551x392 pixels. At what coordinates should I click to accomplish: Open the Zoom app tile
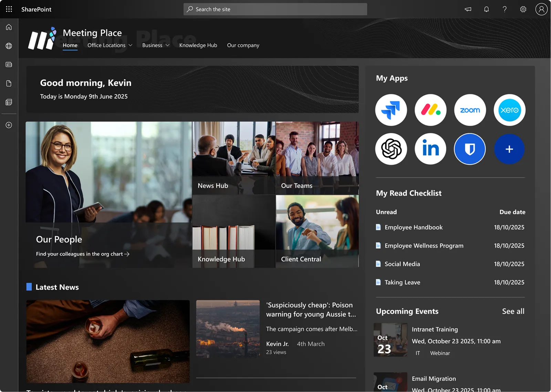click(x=470, y=110)
